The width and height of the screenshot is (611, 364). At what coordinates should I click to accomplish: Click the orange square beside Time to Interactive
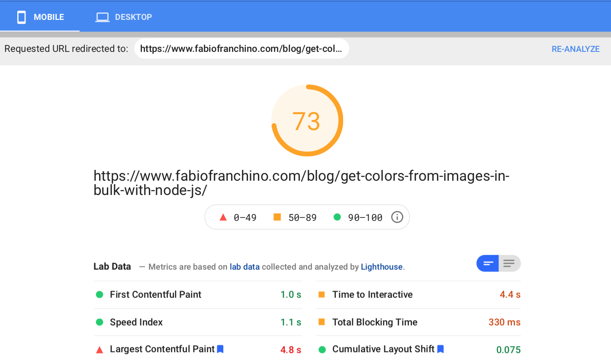(x=322, y=294)
